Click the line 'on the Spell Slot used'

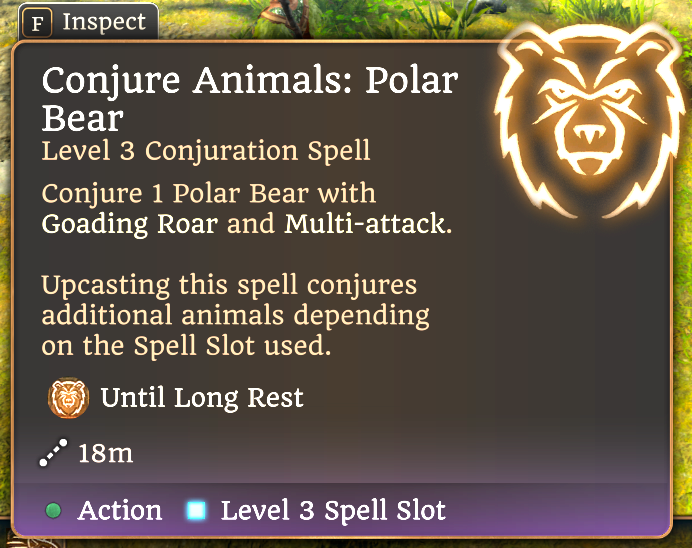coord(185,346)
